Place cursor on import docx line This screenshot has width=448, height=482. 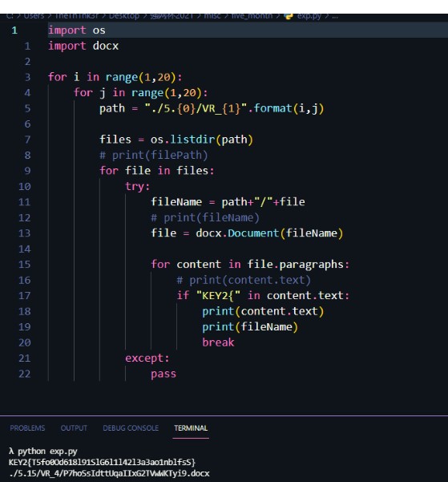click(x=83, y=46)
